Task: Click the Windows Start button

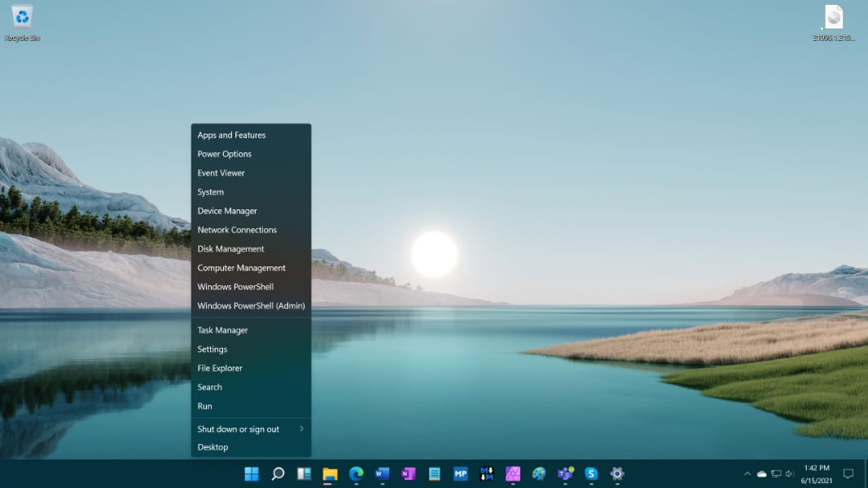Action: click(252, 473)
